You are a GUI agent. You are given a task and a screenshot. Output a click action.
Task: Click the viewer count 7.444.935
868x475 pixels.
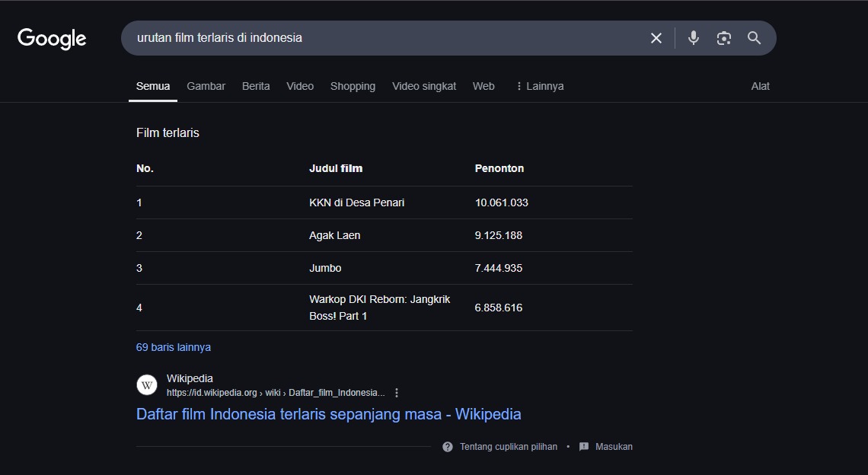[498, 268]
